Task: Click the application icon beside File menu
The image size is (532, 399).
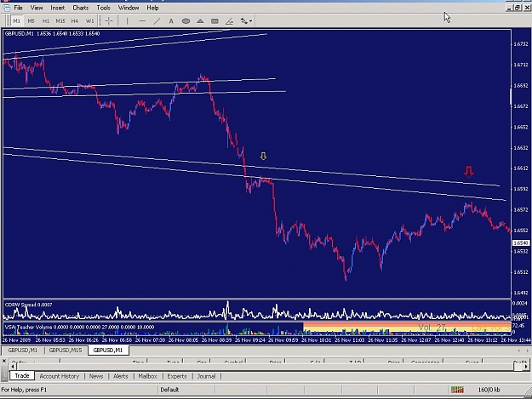Action: 6,8
